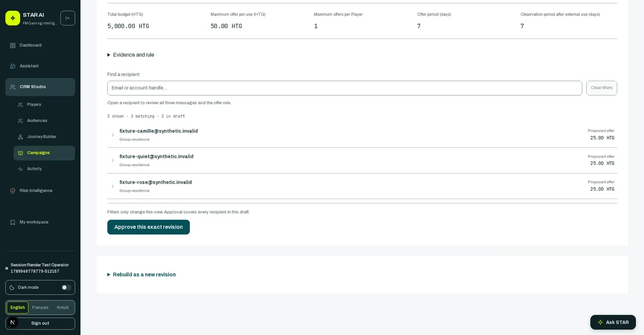The width and height of the screenshot is (644, 335).
Task: Click the 50.00 HTG maximum offer value
Action: tap(226, 26)
